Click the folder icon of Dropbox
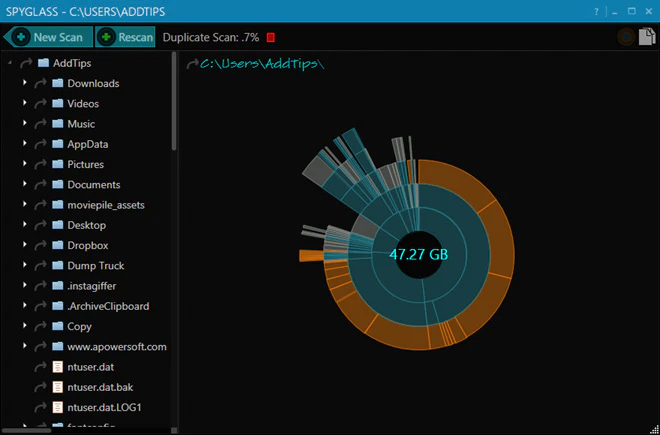660x435 pixels. (x=58, y=245)
